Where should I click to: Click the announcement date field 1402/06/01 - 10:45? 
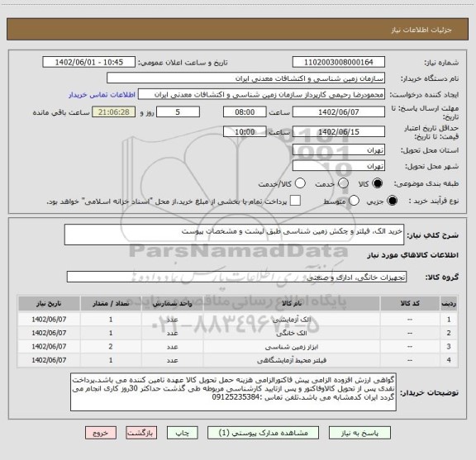click(x=89, y=62)
